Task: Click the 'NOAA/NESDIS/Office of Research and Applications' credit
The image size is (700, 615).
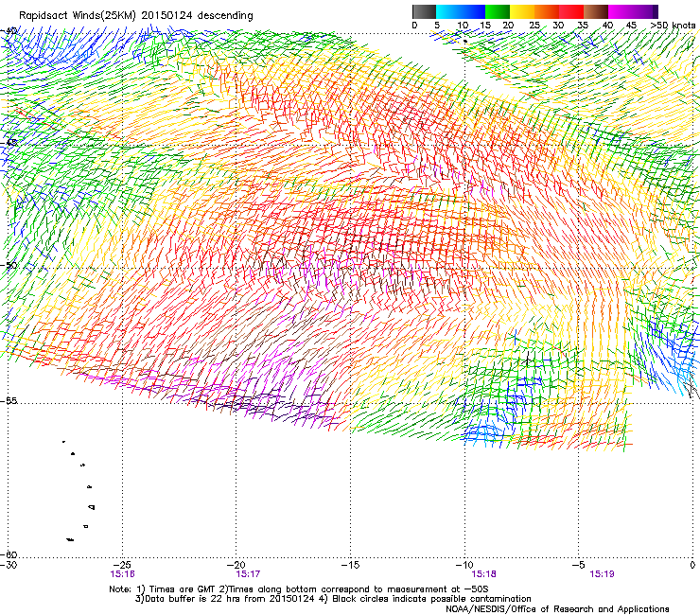Action: (x=557, y=609)
